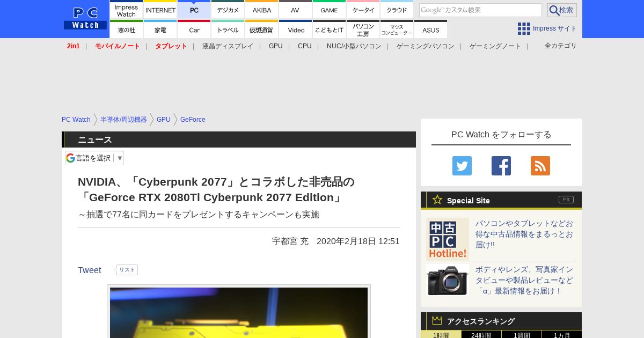Click the article headline about GeForce RTX 2080Ti
Image resolution: width=644 pixels, height=338 pixels.
point(216,189)
